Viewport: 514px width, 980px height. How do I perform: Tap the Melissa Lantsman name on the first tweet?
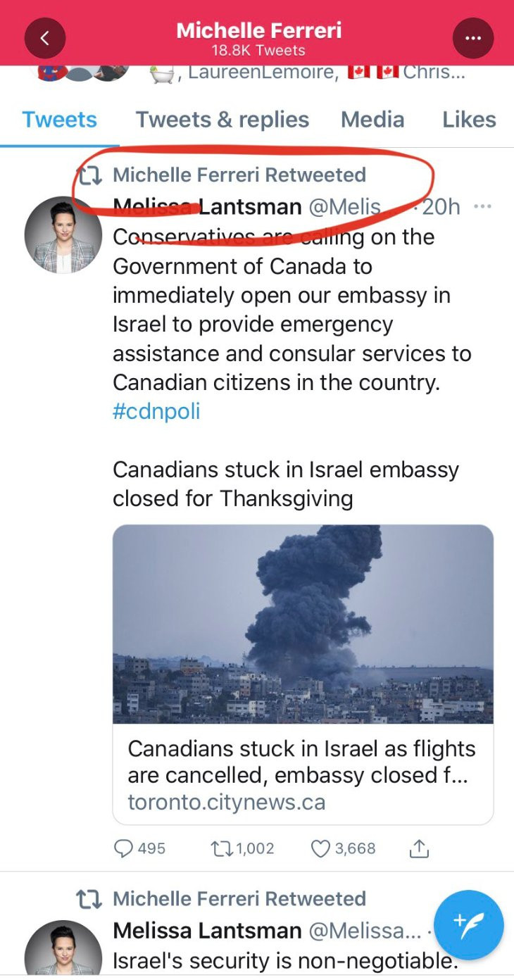click(x=207, y=207)
